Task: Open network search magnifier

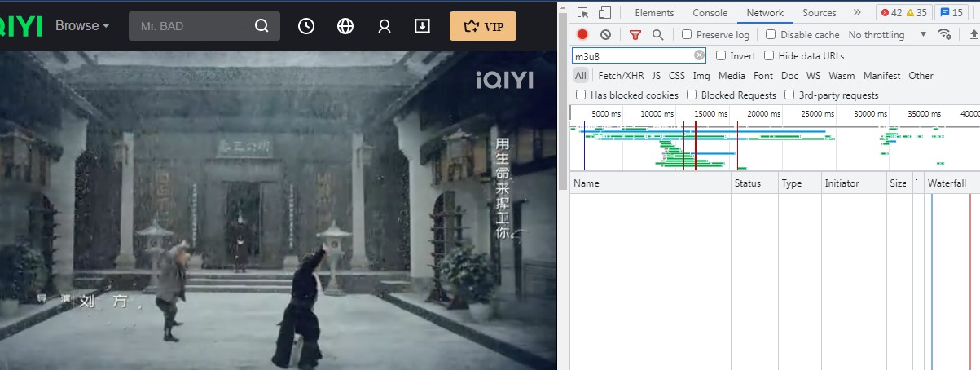Action: (657, 34)
